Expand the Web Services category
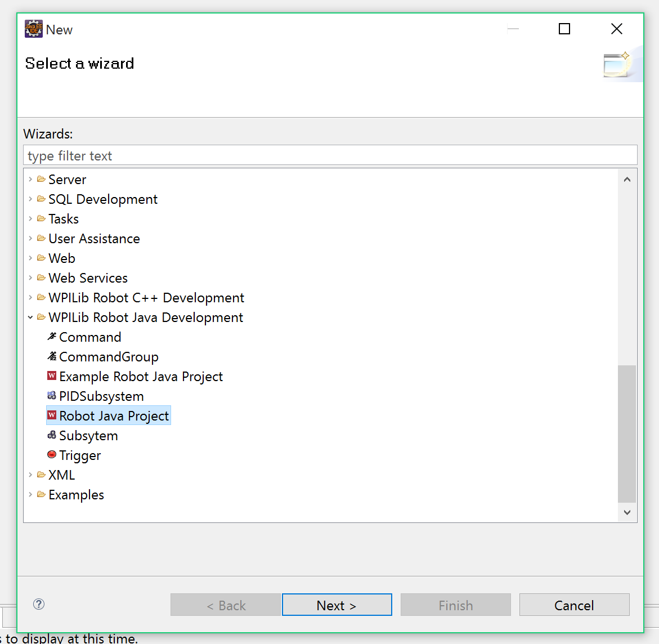This screenshot has width=659, height=644. [30, 278]
